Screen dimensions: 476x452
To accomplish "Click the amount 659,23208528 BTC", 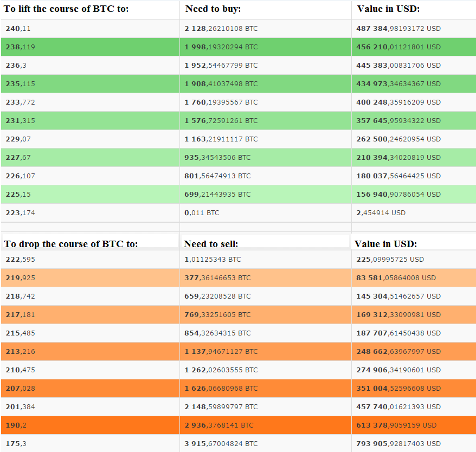I will click(217, 296).
